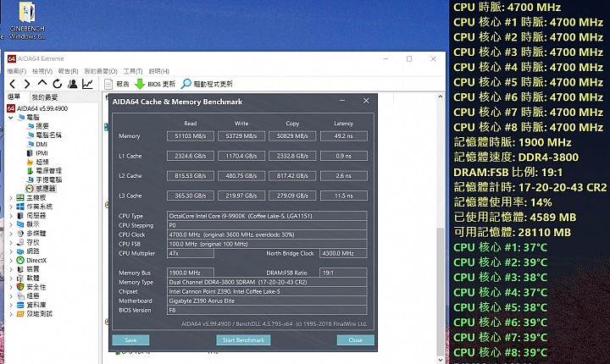The image size is (610, 364).
Task: Click the 驅動程式更新 toolbar button
Action: tap(207, 84)
